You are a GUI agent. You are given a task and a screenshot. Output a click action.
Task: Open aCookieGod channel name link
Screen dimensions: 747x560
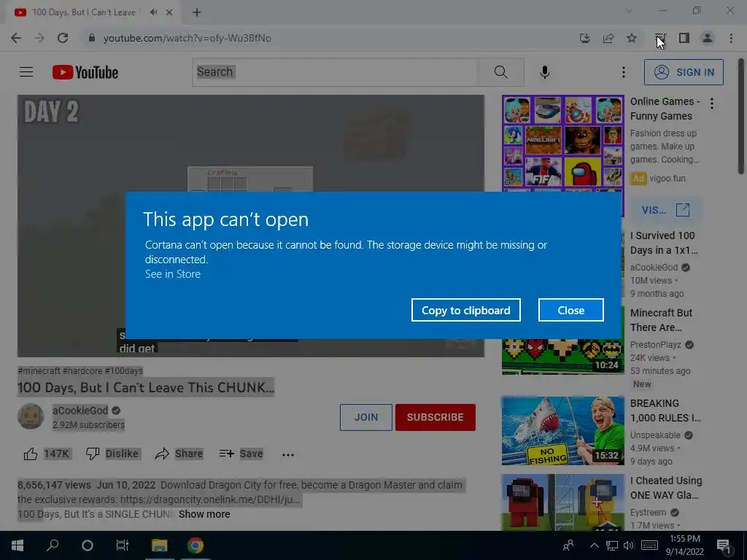tap(80, 411)
